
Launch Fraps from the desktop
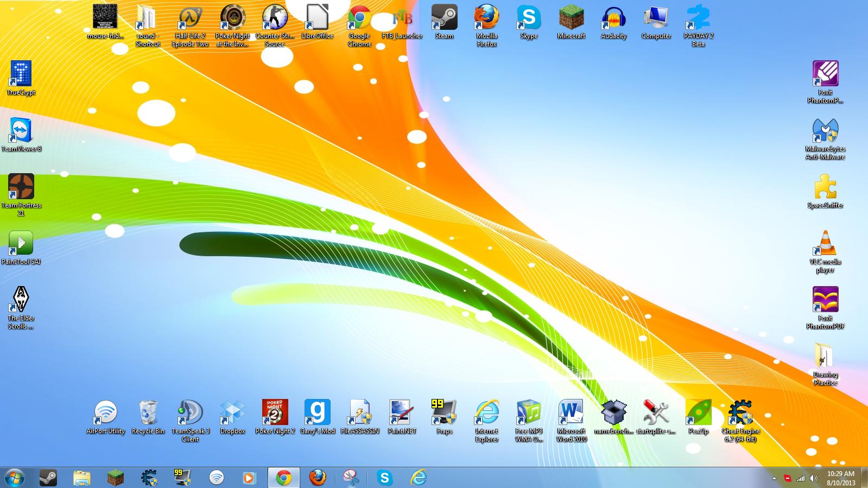[x=444, y=417]
